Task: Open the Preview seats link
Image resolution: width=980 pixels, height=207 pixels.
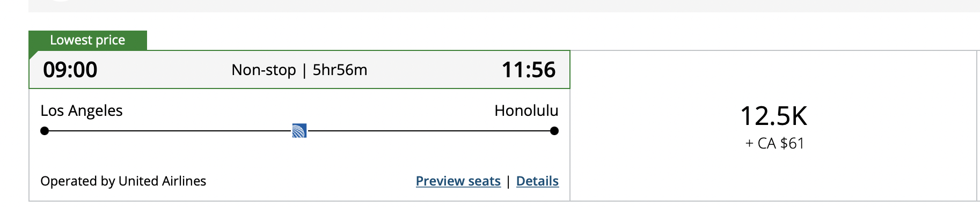Action: tap(458, 181)
